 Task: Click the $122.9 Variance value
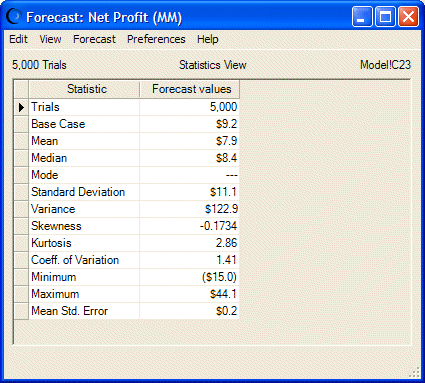[221, 209]
